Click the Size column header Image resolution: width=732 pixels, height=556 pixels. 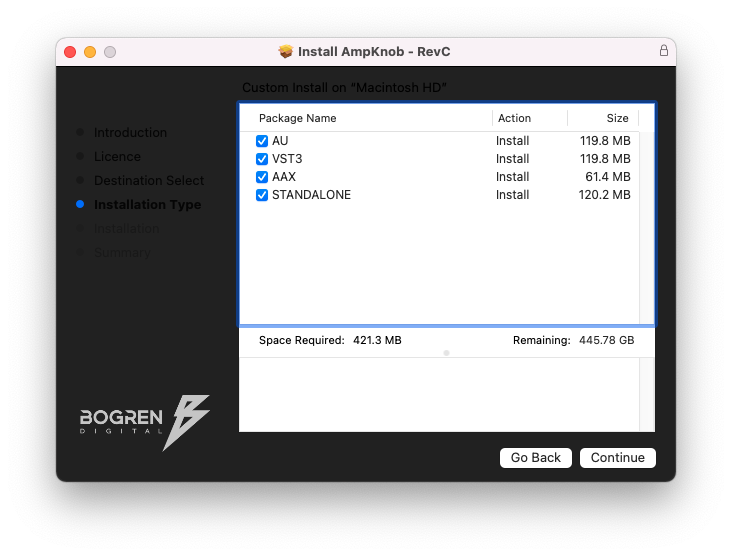click(617, 118)
